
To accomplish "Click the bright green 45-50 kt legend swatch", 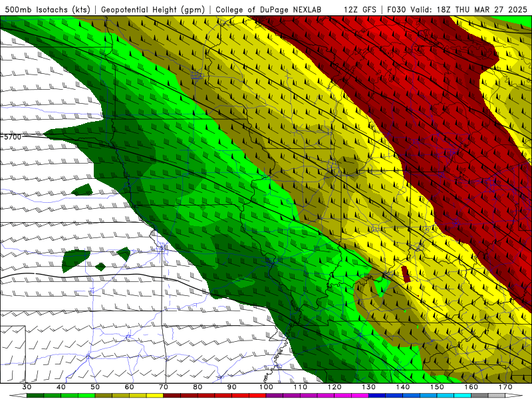I will tap(86, 396).
